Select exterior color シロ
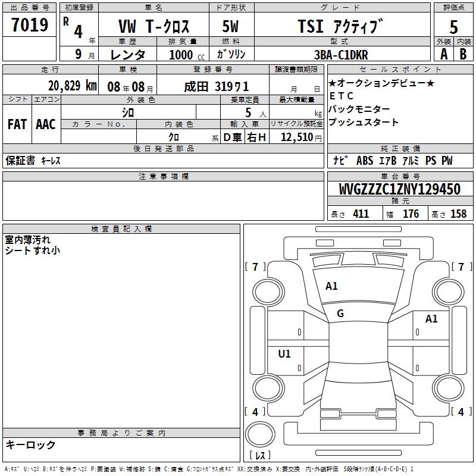476x476 pixels. (128, 112)
